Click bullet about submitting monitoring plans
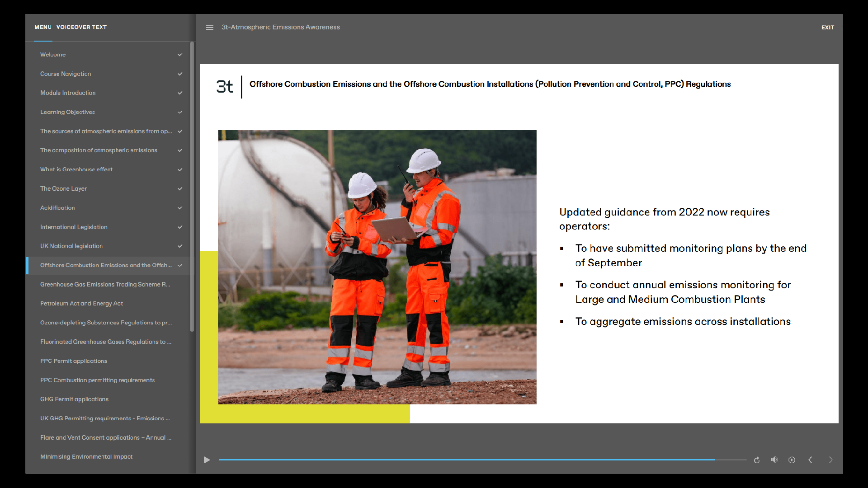Image resolution: width=868 pixels, height=488 pixels. [x=691, y=255]
